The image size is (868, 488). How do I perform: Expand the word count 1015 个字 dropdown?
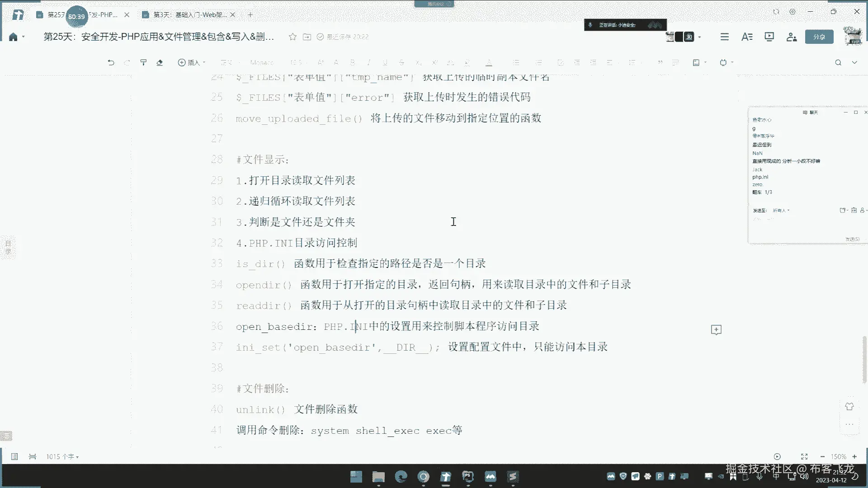pyautogui.click(x=62, y=457)
